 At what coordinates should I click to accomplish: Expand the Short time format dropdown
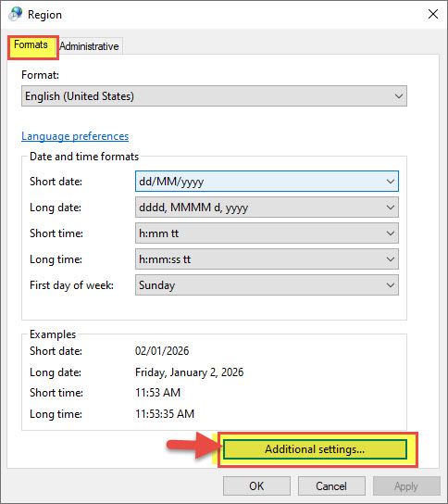point(267,233)
